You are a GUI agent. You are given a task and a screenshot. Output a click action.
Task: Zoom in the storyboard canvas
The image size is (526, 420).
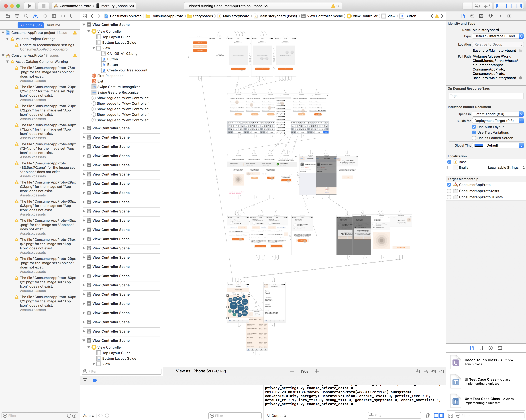tap(316, 371)
